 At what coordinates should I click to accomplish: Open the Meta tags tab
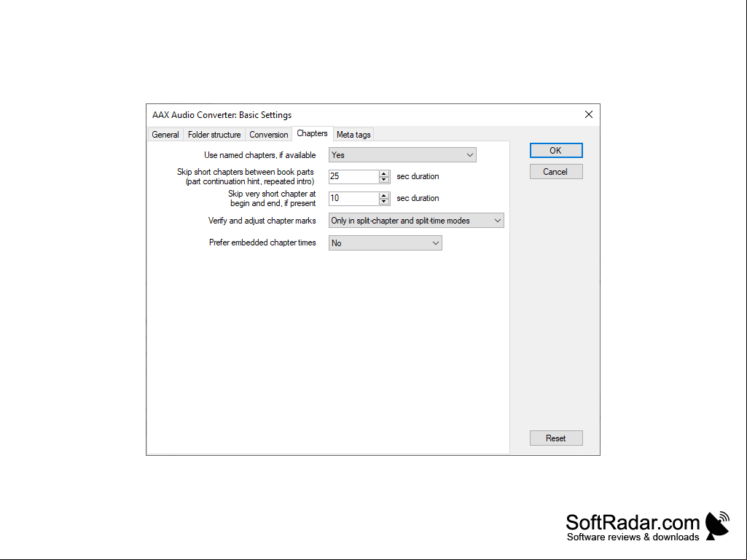[x=353, y=135]
